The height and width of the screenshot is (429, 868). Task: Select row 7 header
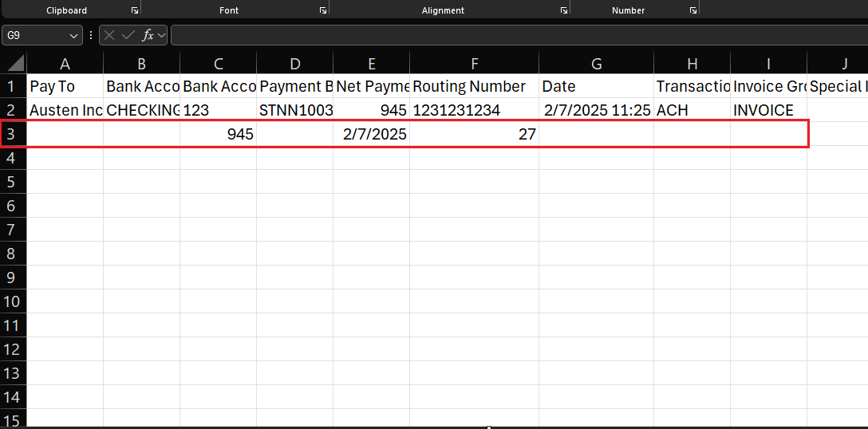click(14, 229)
